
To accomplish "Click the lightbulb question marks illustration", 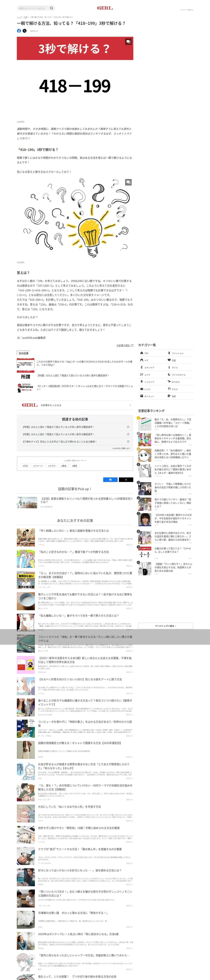I will pyautogui.click(x=75, y=218).
